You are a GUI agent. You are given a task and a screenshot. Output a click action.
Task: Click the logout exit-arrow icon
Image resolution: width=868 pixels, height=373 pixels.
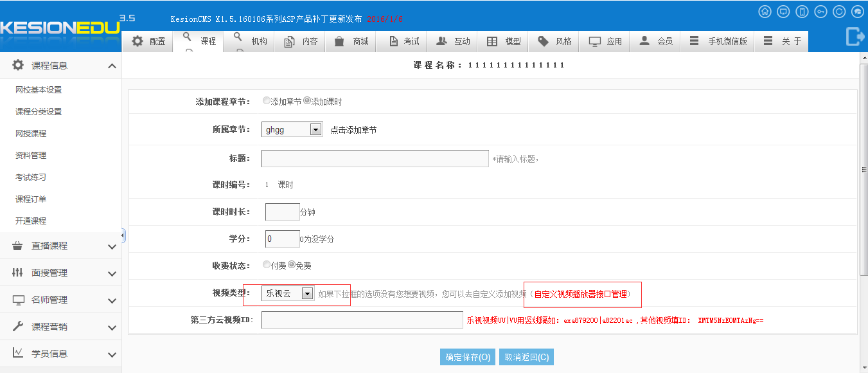pyautogui.click(x=855, y=37)
